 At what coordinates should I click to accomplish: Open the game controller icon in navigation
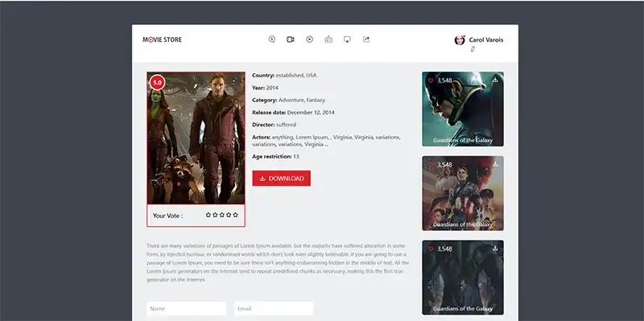click(328, 39)
